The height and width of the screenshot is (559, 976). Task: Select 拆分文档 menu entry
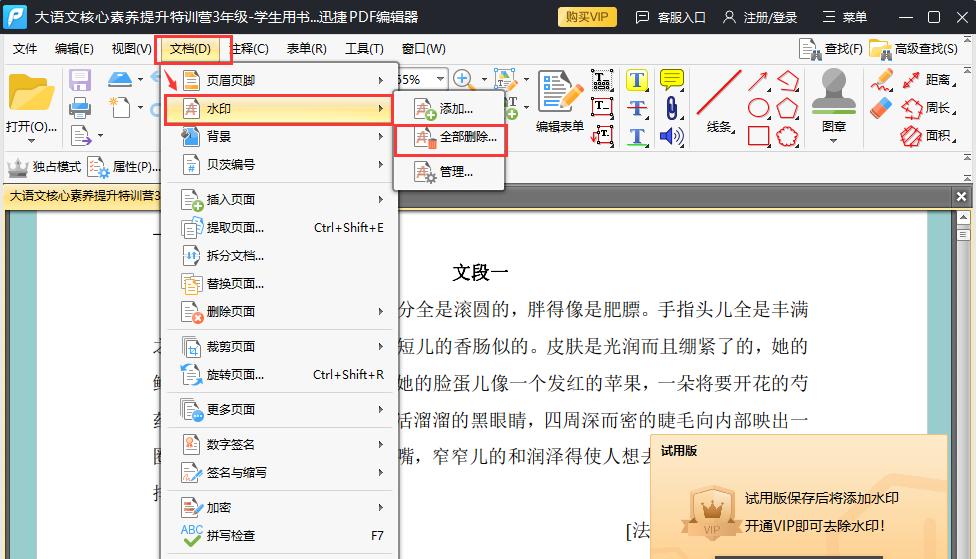coord(281,256)
